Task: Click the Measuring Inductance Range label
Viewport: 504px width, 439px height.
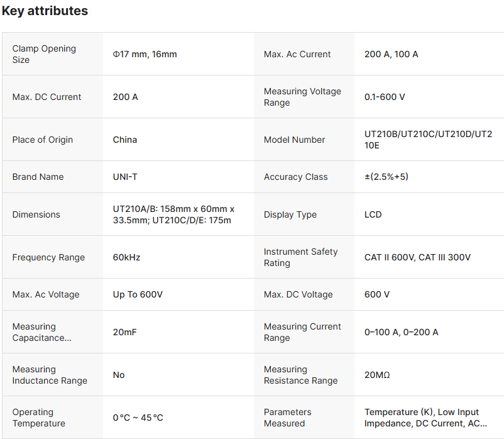Action: click(50, 375)
